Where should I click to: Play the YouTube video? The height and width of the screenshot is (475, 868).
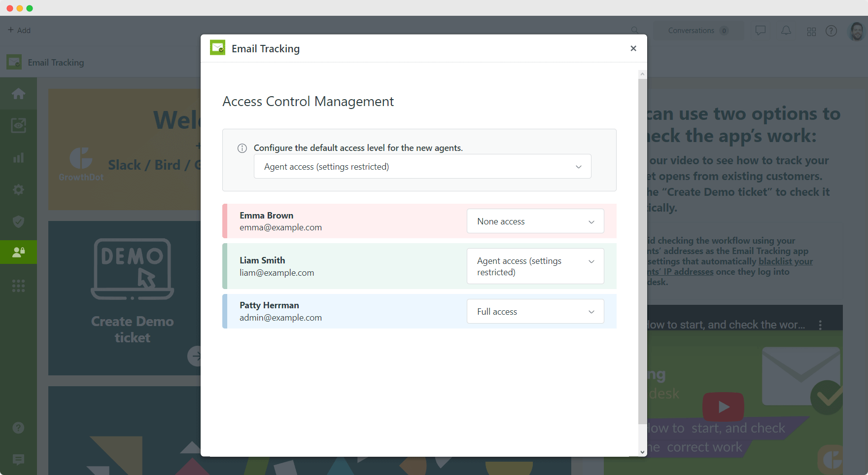tap(723, 407)
